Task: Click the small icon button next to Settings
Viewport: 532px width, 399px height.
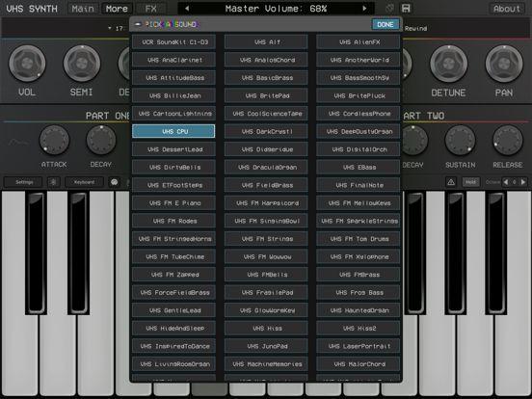Action: tap(53, 182)
